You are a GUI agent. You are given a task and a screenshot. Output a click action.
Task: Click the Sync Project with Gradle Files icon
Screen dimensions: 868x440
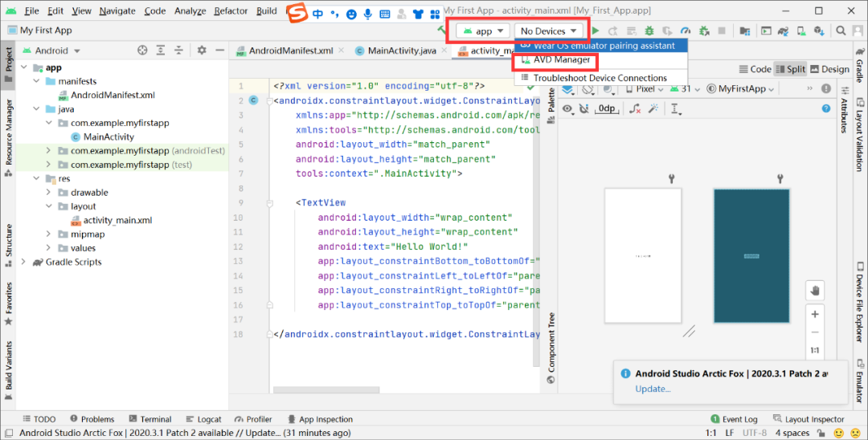tap(784, 31)
